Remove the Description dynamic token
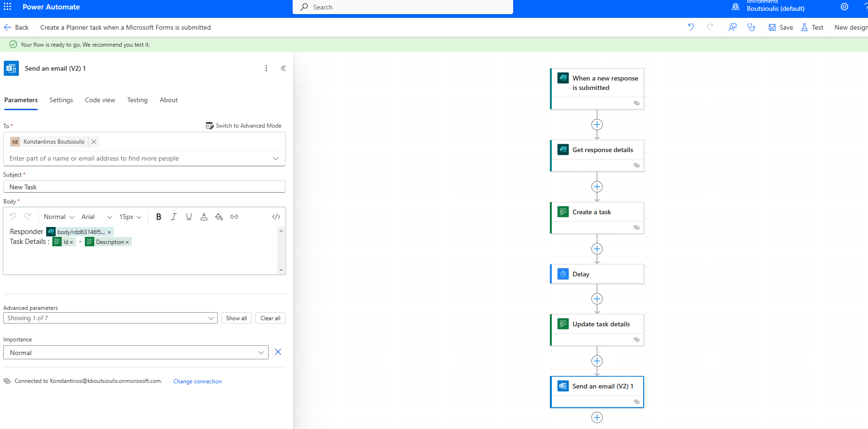The image size is (868, 429). click(x=127, y=242)
